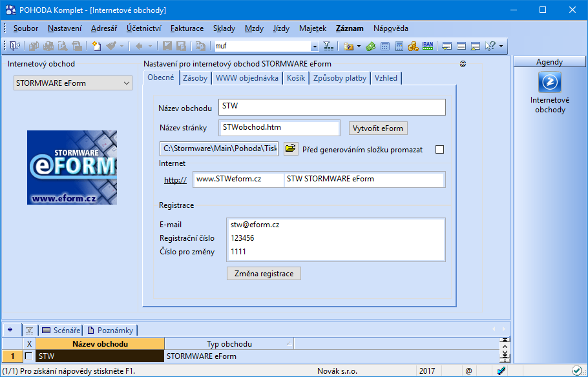588x377 pixels.
Task: Expand the favourites folder dropdown arrow
Action: tap(359, 46)
